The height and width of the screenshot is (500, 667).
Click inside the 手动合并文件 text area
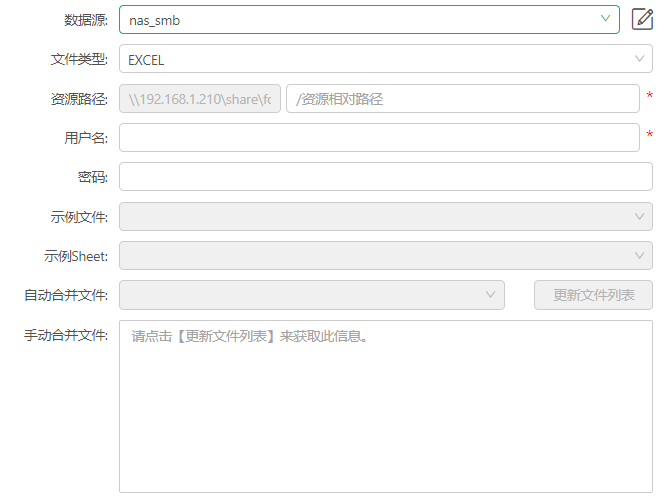(x=386, y=407)
